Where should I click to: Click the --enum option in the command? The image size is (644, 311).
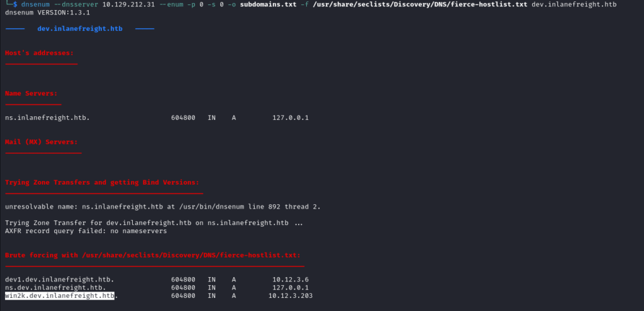(171, 4)
